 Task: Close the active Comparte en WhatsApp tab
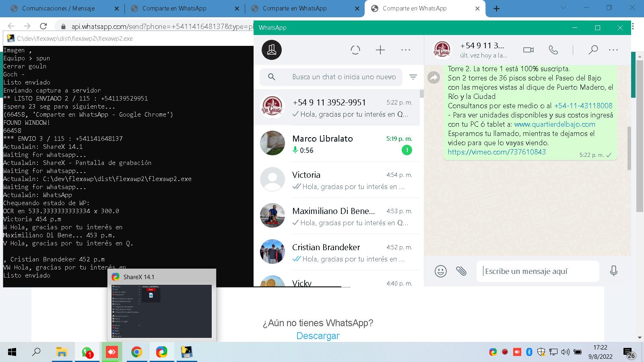477,8
